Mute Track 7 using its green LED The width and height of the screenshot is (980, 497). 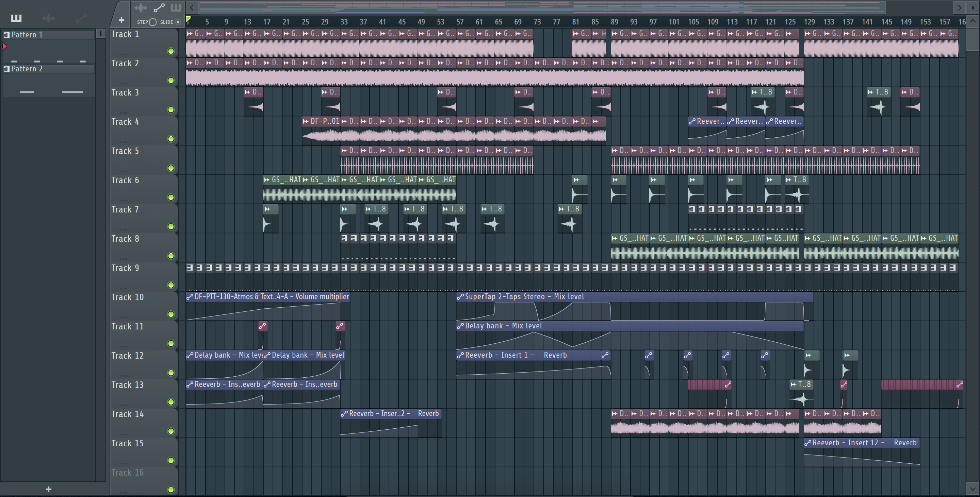click(x=171, y=227)
